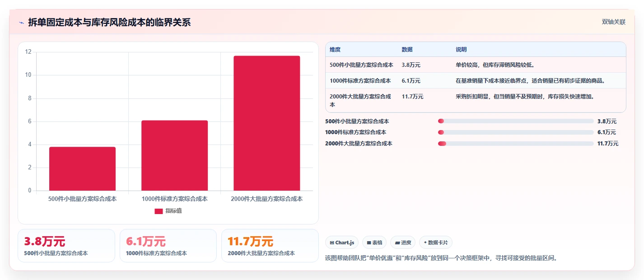Viewport: 644px width, 280px height.
Task: Click the 说明 table column header
Action: pyautogui.click(x=461, y=50)
